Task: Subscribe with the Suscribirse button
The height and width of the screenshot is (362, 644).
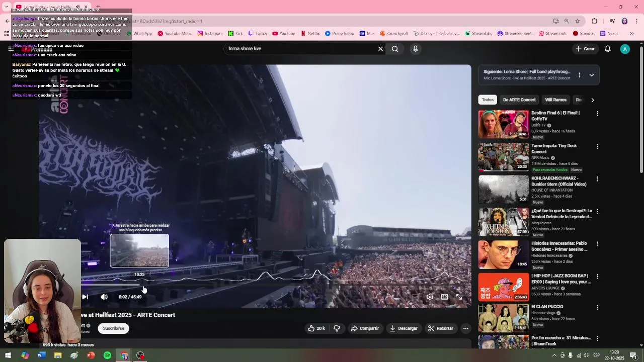Action: (113, 328)
